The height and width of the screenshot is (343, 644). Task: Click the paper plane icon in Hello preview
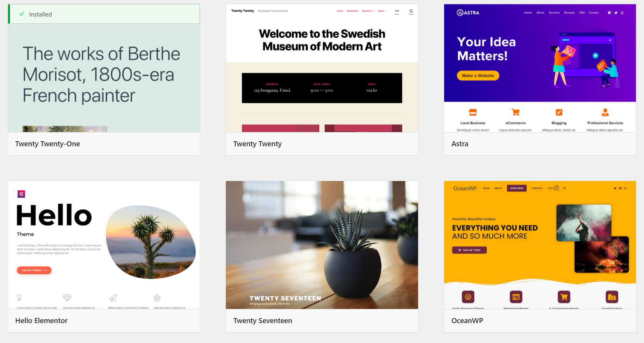[113, 298]
